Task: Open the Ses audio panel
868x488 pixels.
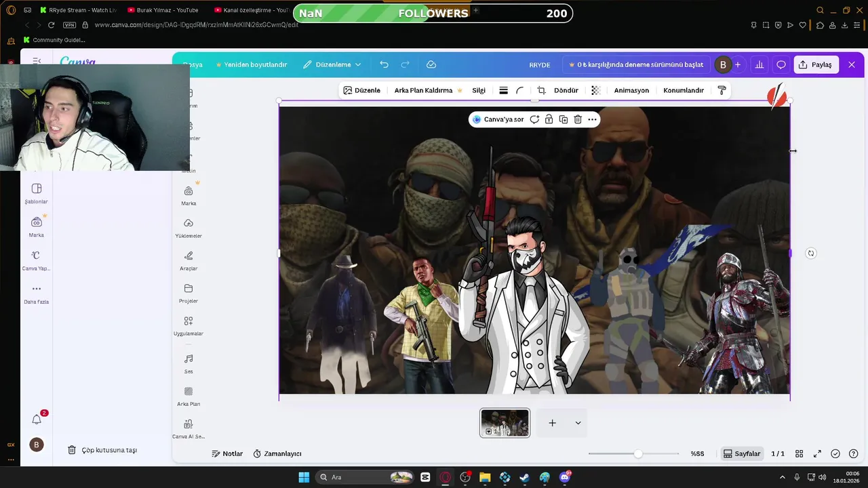Action: pos(189,364)
